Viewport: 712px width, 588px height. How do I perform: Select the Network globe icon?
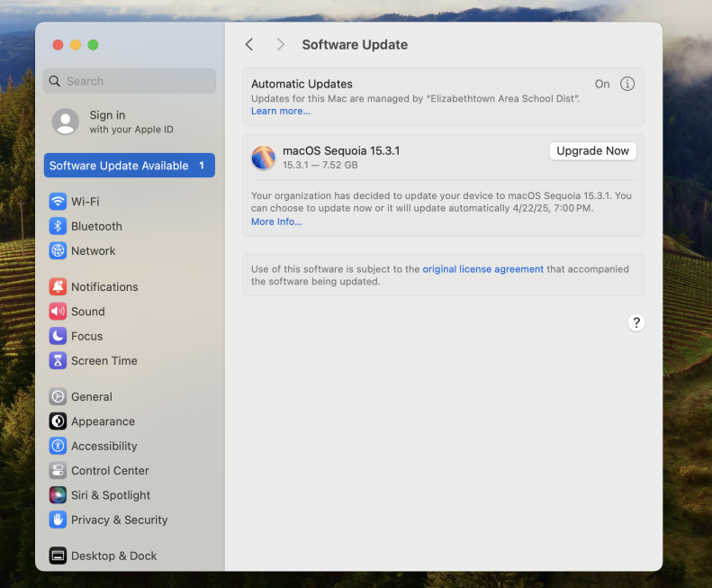[x=58, y=250]
